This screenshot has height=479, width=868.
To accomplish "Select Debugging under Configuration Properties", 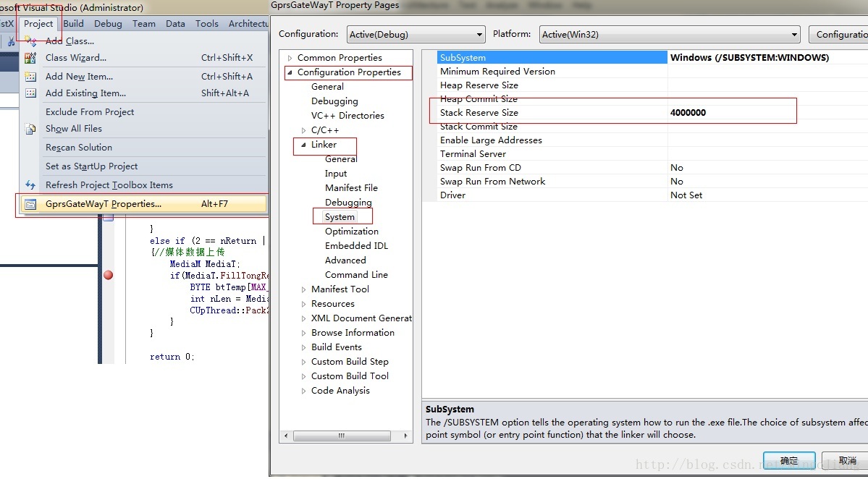I will coord(334,101).
